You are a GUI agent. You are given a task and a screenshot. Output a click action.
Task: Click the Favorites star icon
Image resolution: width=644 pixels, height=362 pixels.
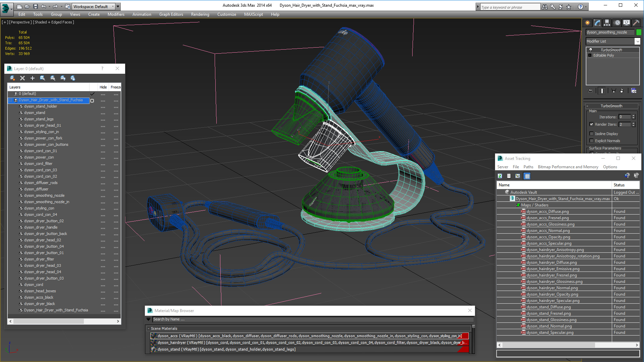tap(569, 7)
